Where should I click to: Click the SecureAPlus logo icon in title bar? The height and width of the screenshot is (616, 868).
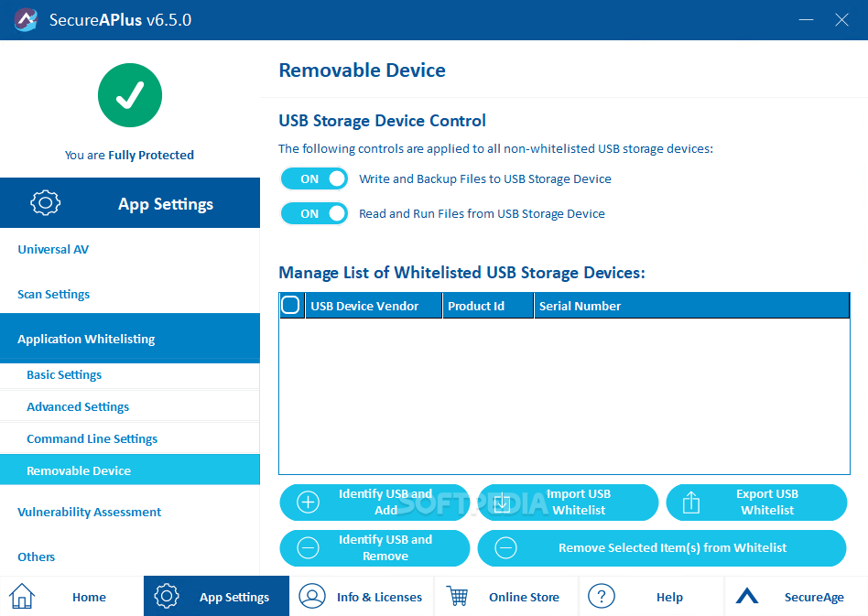(x=26, y=20)
